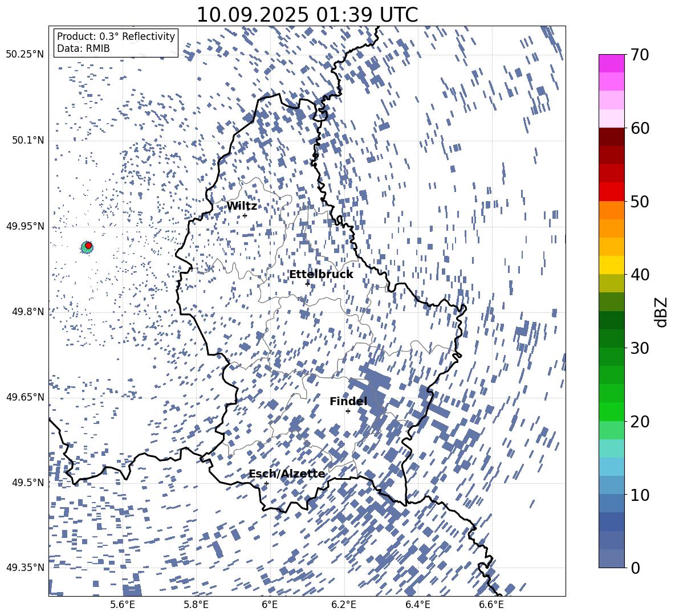Click the 49.5°N latitude label

tap(27, 482)
